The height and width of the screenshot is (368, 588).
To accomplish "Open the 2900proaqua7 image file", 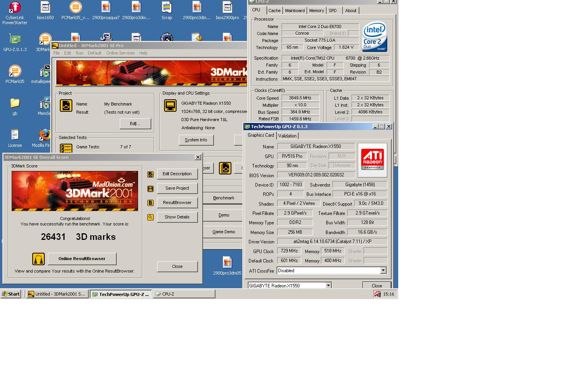I will click(x=106, y=11).
